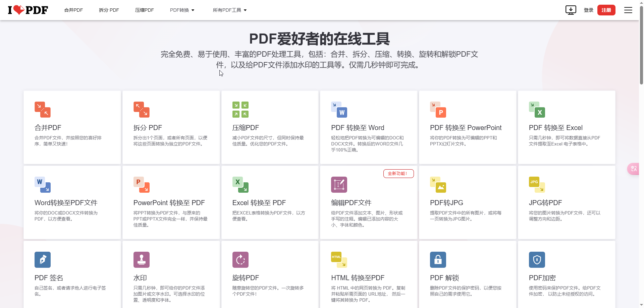Open the PDF 转换至 Word icon
This screenshot has width=644, height=308.
[x=339, y=110]
